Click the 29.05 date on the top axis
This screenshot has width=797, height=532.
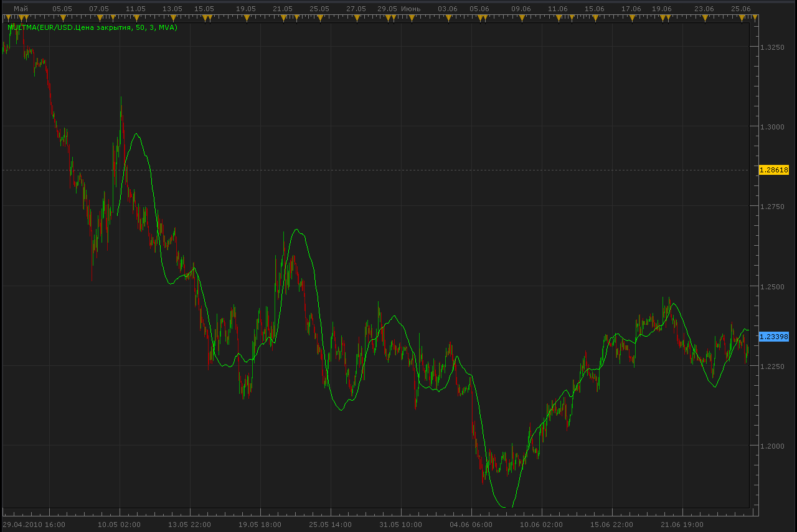(x=387, y=9)
